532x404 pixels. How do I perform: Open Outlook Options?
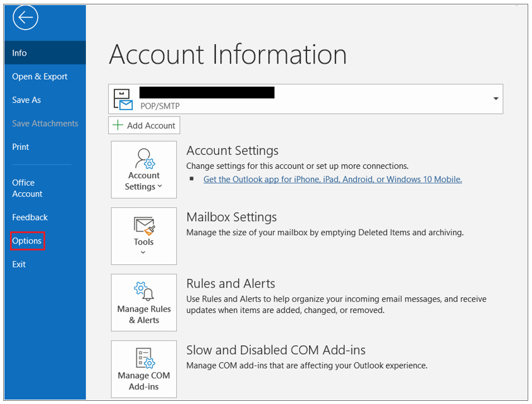tap(27, 241)
